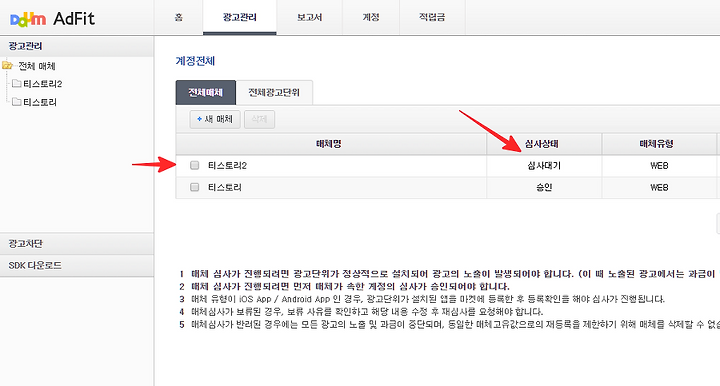Open 티스토리2 in the sidebar tree
Viewport: 720px width, 386px height.
click(43, 84)
